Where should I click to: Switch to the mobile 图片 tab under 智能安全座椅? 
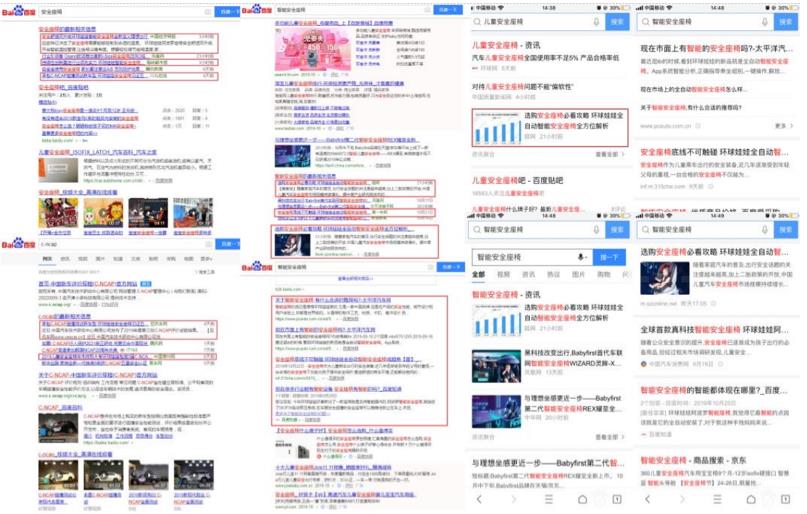point(578,274)
